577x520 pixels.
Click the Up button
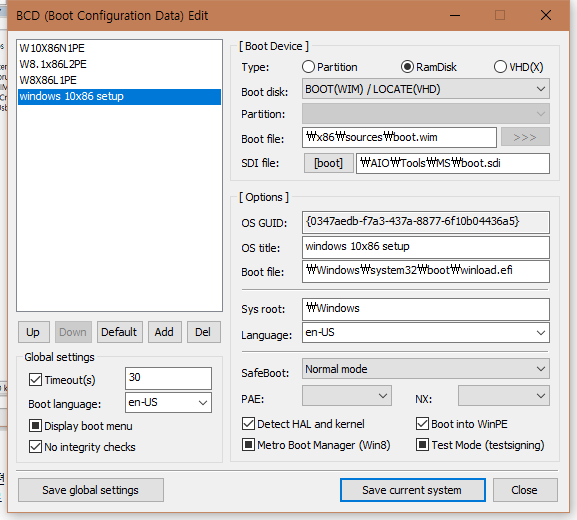pos(33,332)
